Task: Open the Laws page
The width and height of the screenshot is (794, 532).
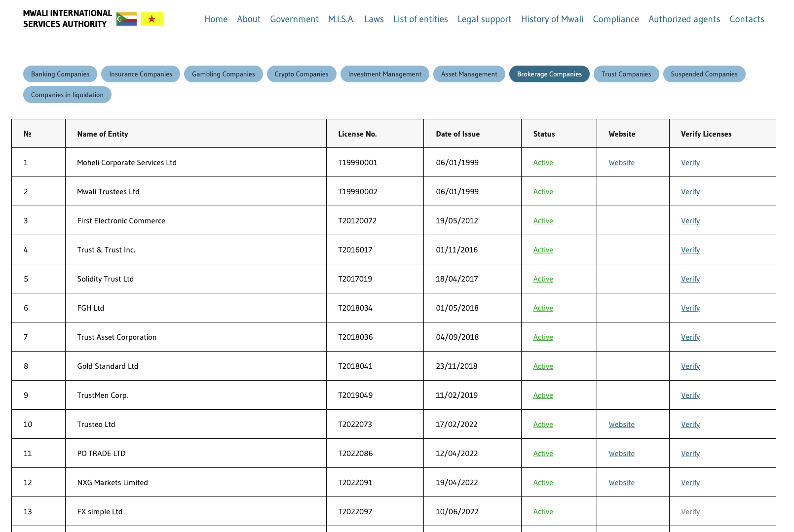Action: pos(374,19)
